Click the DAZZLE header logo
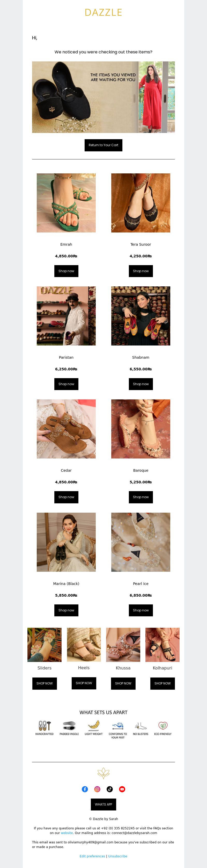Screen dimensions: 207x868 click(x=103, y=12)
